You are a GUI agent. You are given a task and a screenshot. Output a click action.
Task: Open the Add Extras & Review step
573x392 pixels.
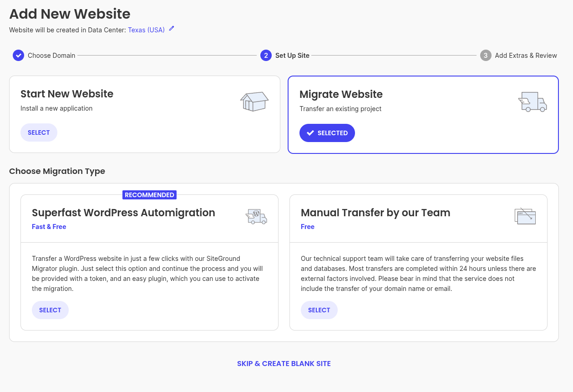526,56
